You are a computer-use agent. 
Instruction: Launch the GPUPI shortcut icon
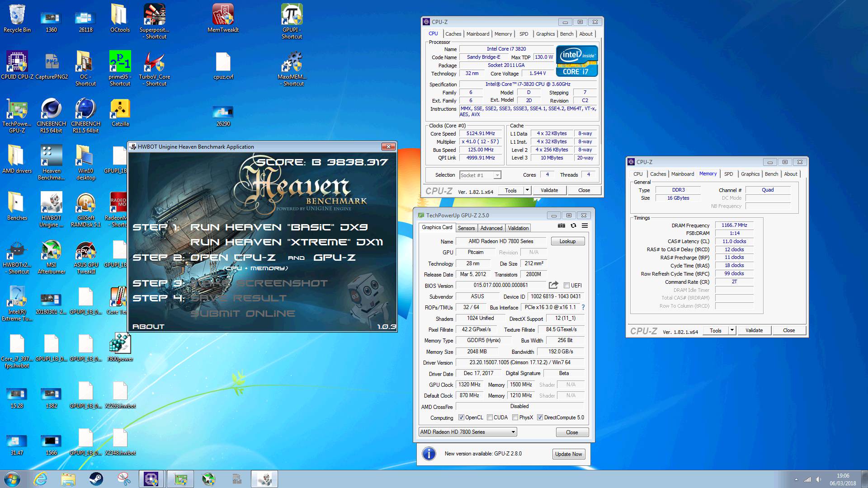pyautogui.click(x=292, y=21)
